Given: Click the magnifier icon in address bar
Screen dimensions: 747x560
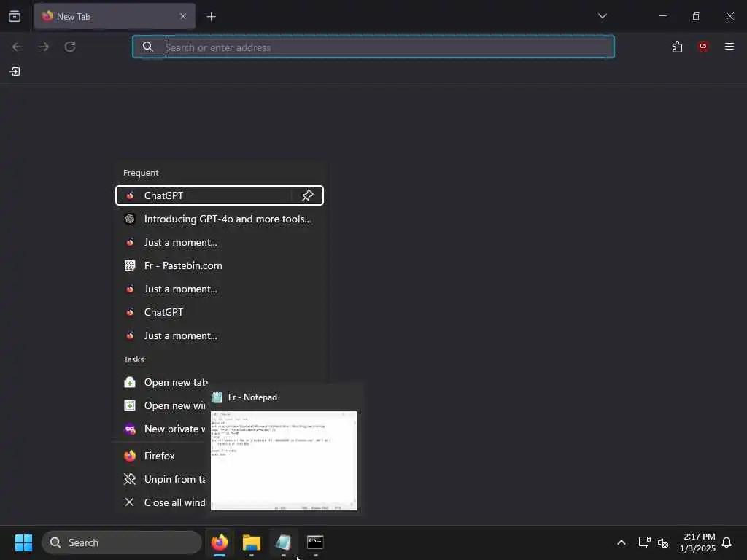Looking at the screenshot, I should 148,47.
